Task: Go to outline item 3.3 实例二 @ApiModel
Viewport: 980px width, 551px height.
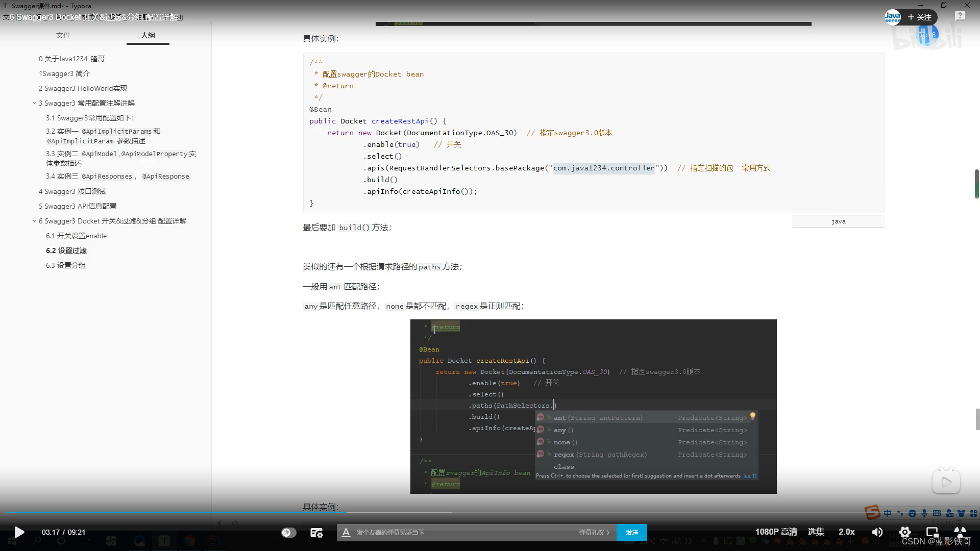Action: [121, 158]
